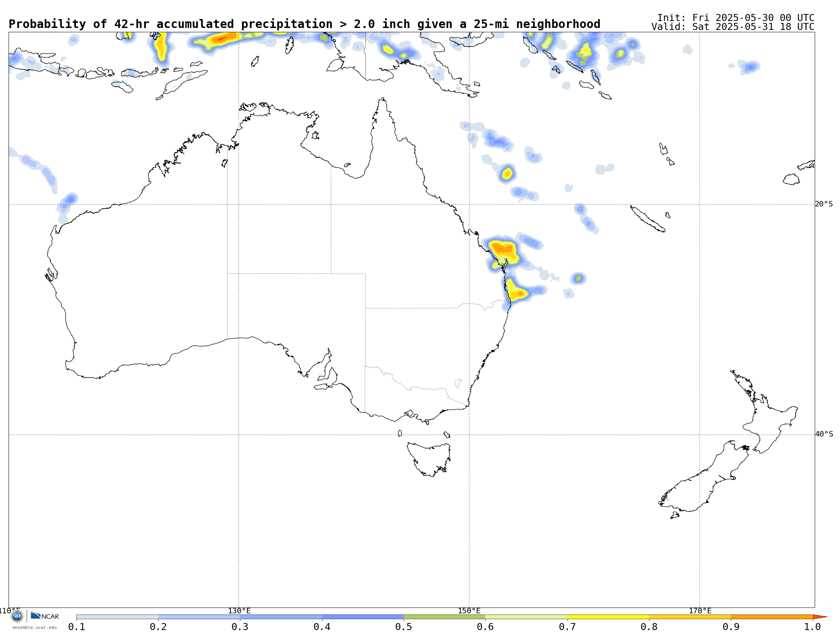840x632 pixels.
Task: Click the blue 0.3–0.4 colorbar segment
Action: point(281,617)
